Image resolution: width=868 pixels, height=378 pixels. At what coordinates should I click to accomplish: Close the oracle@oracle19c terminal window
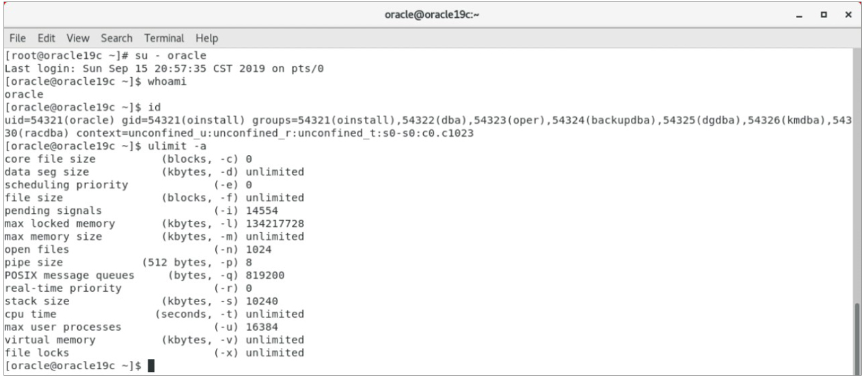coord(852,14)
